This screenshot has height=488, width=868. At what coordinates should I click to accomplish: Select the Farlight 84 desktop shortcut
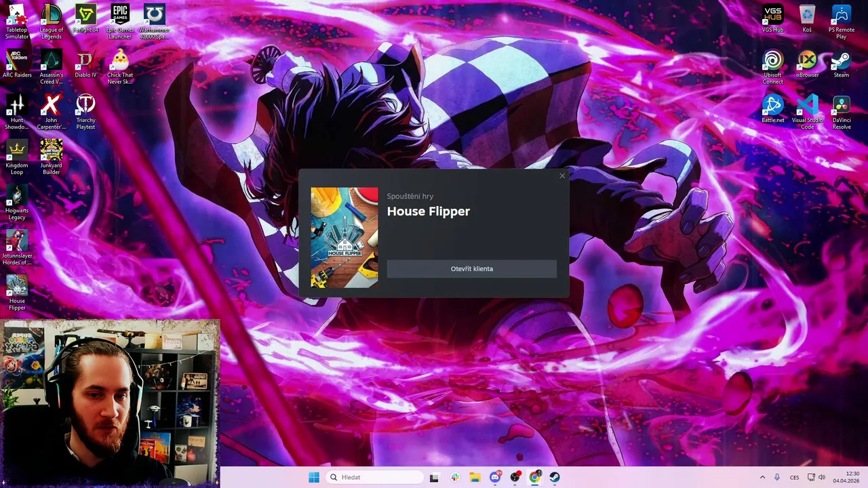pyautogui.click(x=85, y=19)
